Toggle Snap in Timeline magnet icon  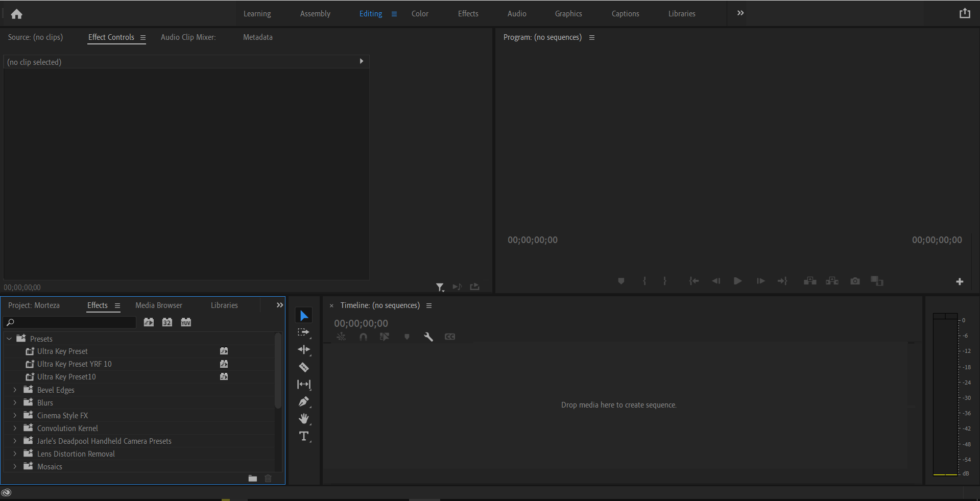(363, 337)
